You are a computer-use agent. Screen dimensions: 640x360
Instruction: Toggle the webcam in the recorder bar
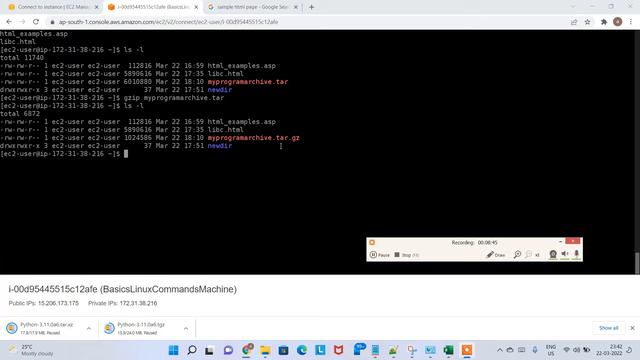click(553, 255)
